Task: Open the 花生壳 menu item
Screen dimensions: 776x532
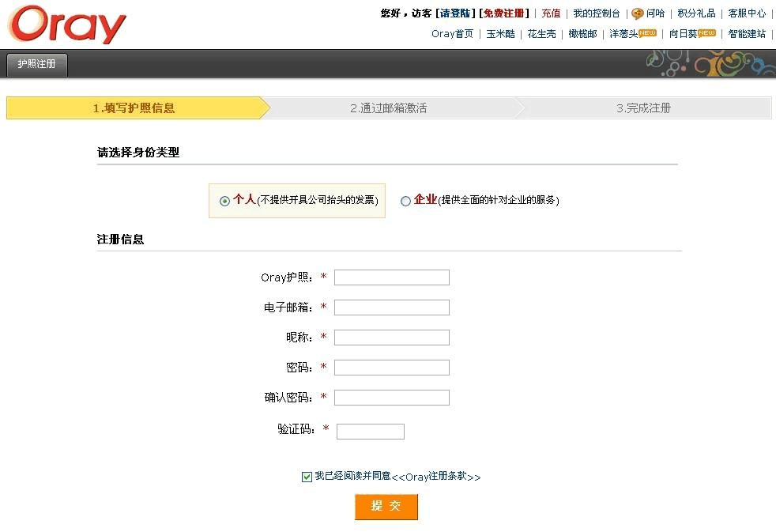Action: coord(541,34)
